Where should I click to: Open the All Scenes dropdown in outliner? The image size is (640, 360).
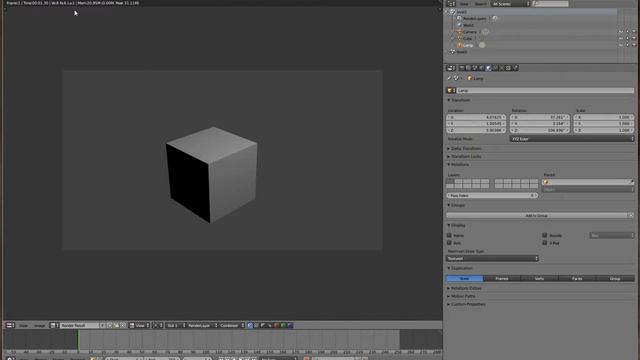click(x=510, y=4)
